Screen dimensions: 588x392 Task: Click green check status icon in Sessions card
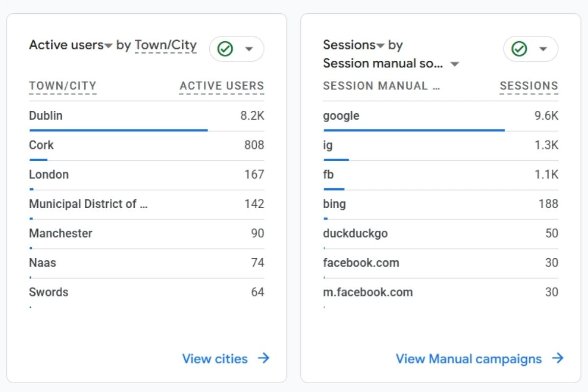(x=519, y=49)
